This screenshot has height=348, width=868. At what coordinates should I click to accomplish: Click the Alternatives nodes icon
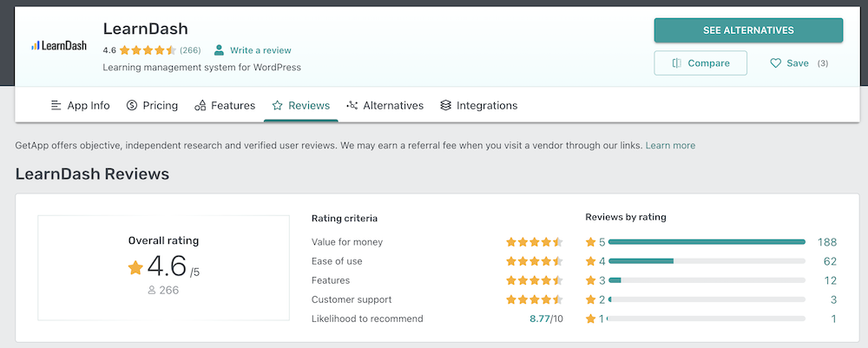coord(352,106)
